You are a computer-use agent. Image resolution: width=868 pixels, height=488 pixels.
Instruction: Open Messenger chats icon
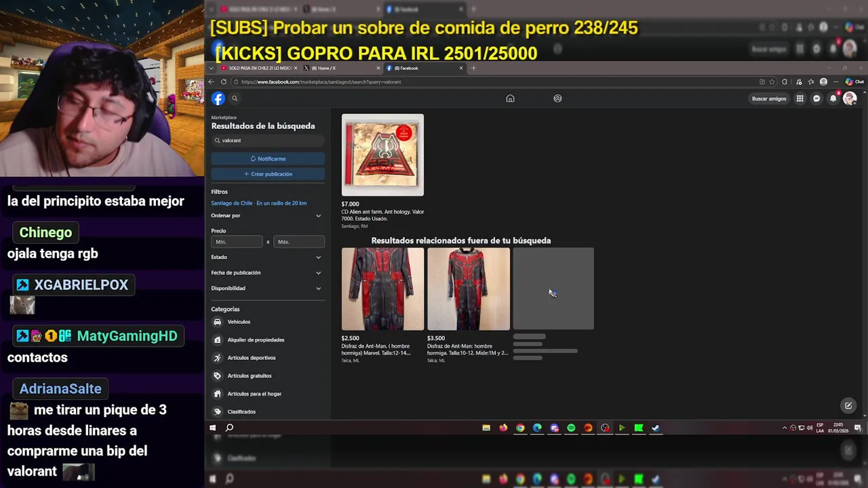(816, 98)
